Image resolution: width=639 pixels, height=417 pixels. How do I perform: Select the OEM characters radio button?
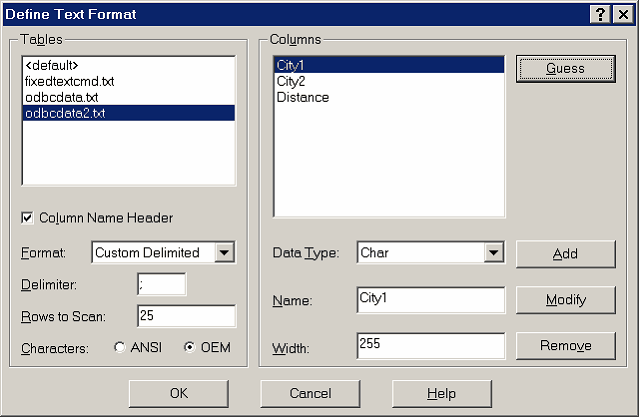pyautogui.click(x=189, y=348)
